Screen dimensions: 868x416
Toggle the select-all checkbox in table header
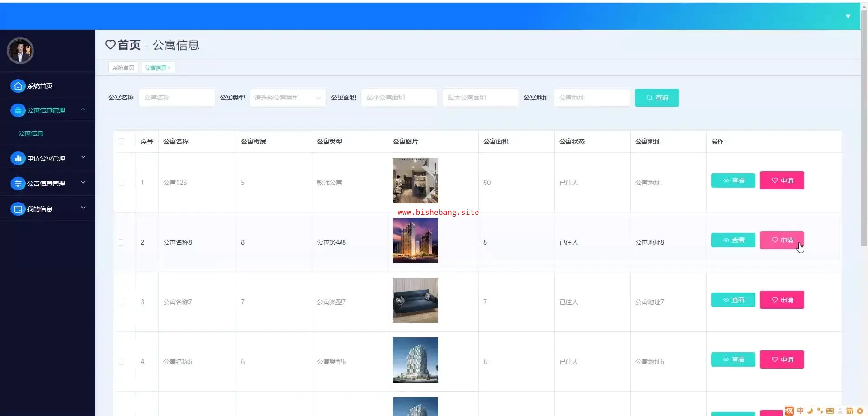coord(121,142)
